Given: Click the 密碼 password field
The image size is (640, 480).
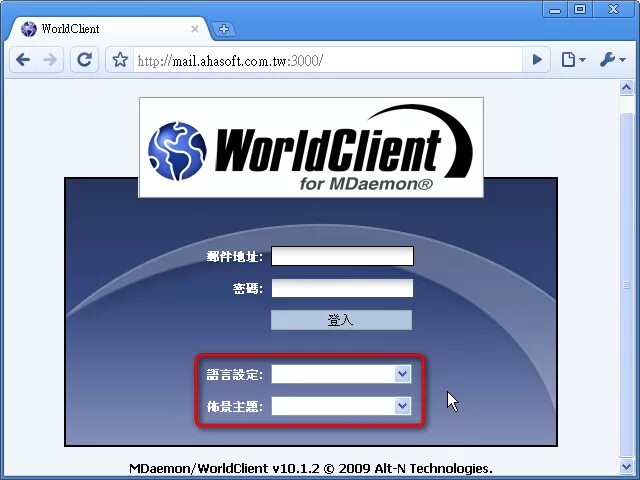Looking at the screenshot, I should [342, 288].
